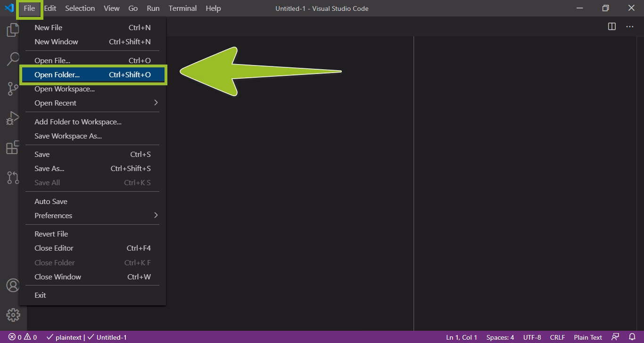
Task: Open the Edit menu
Action: (50, 8)
